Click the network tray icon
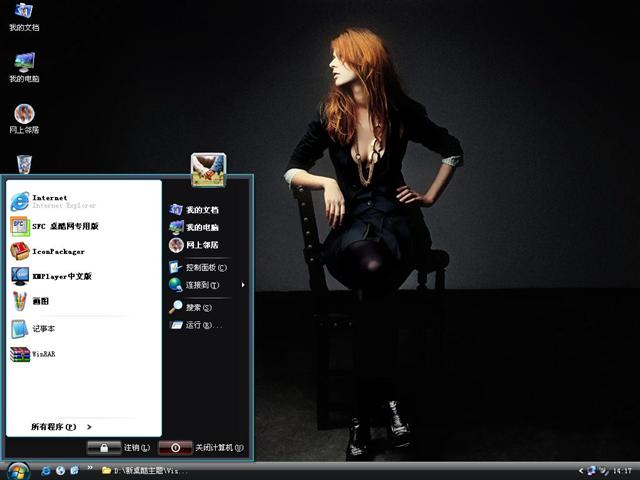The width and height of the screenshot is (640, 480). [591, 471]
